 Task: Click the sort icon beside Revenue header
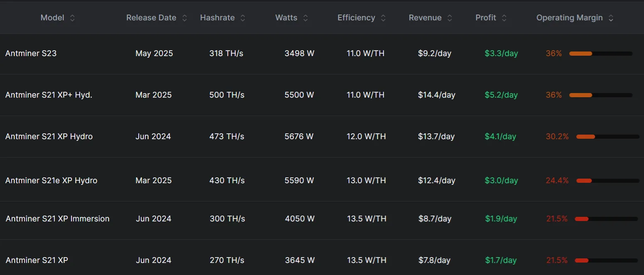449,17
